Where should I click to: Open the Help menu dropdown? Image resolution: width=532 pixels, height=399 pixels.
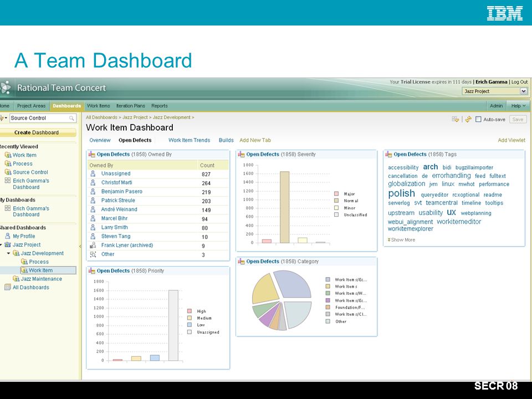pos(518,106)
